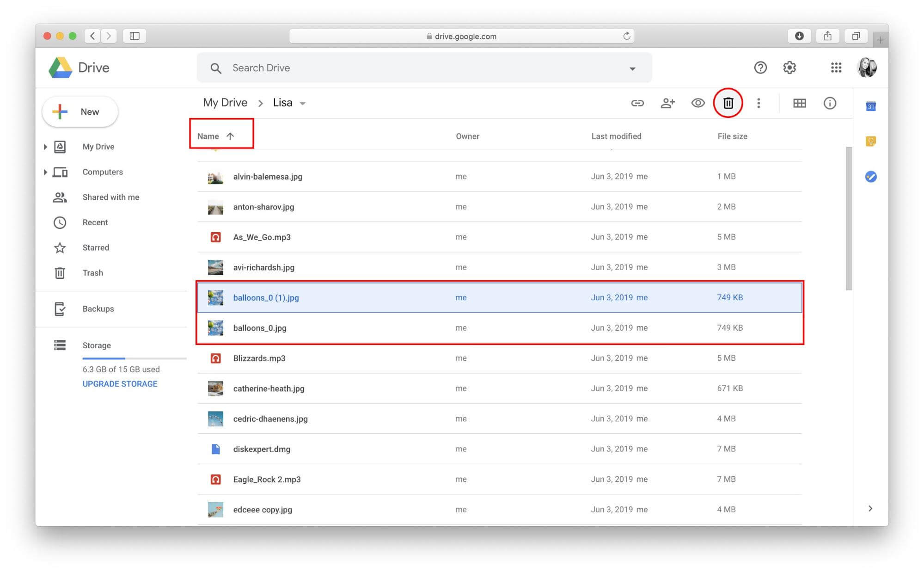Image resolution: width=924 pixels, height=573 pixels.
Task: Open the file details info panel
Action: pos(830,103)
